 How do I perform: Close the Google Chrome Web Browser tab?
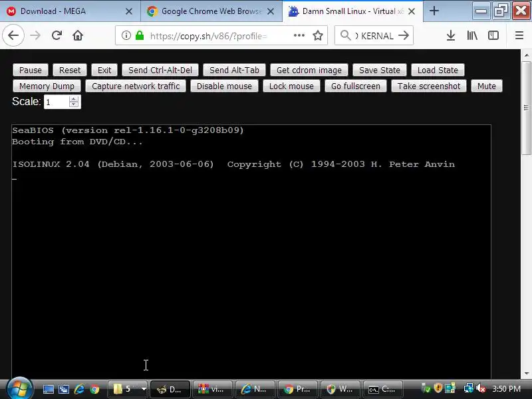pos(271,11)
